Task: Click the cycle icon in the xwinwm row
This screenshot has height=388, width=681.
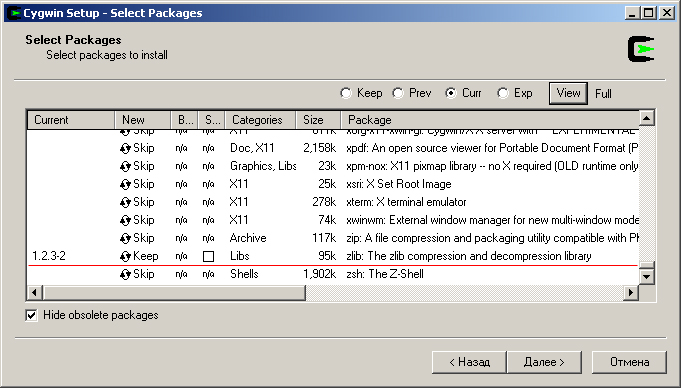Action: (125, 221)
